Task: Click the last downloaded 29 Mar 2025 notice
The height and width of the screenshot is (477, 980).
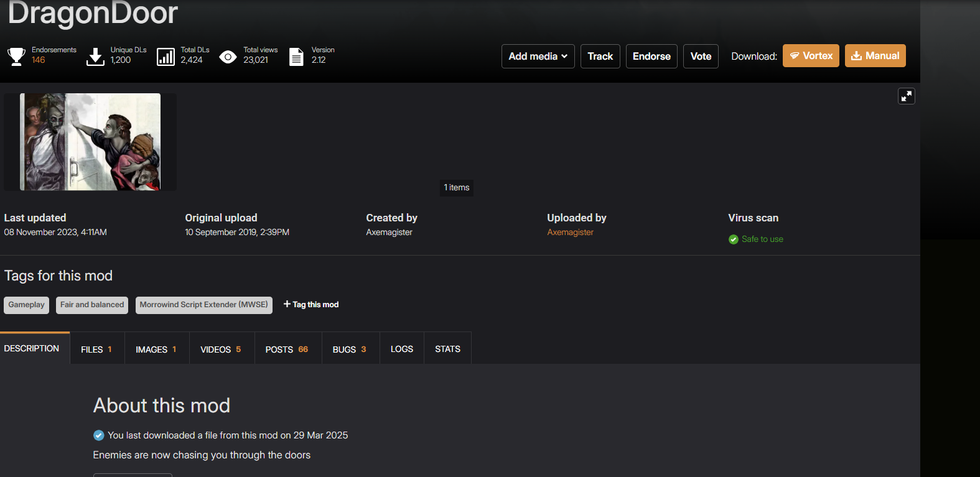Action: (x=228, y=435)
